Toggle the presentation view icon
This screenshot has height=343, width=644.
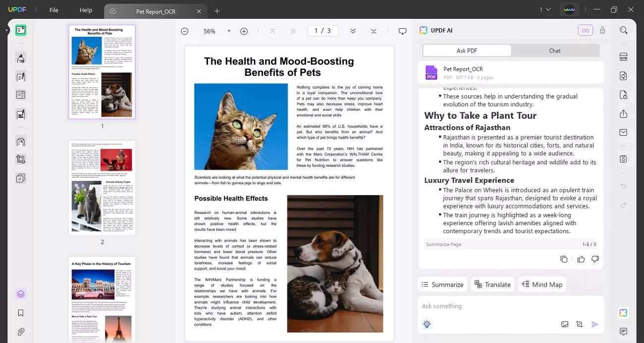(402, 31)
